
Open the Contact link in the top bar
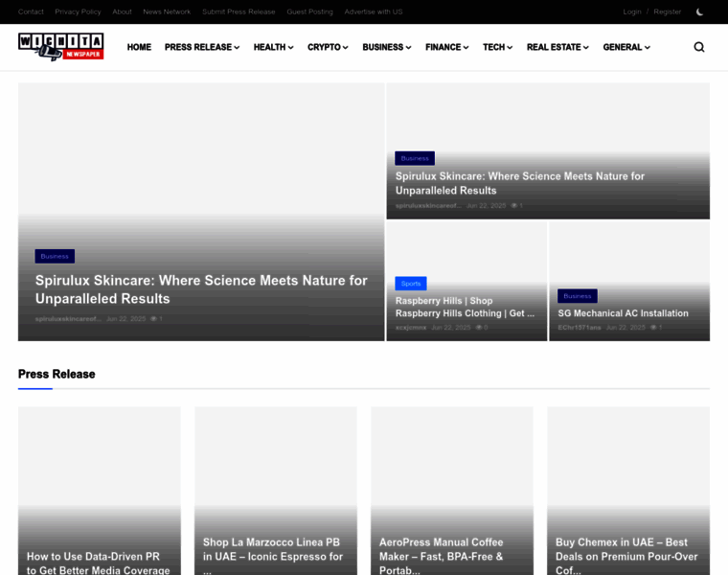coord(31,11)
